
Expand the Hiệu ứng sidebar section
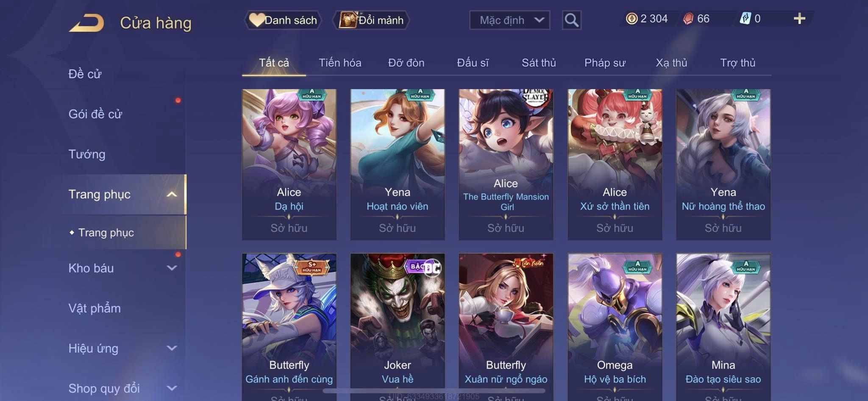pyautogui.click(x=172, y=348)
